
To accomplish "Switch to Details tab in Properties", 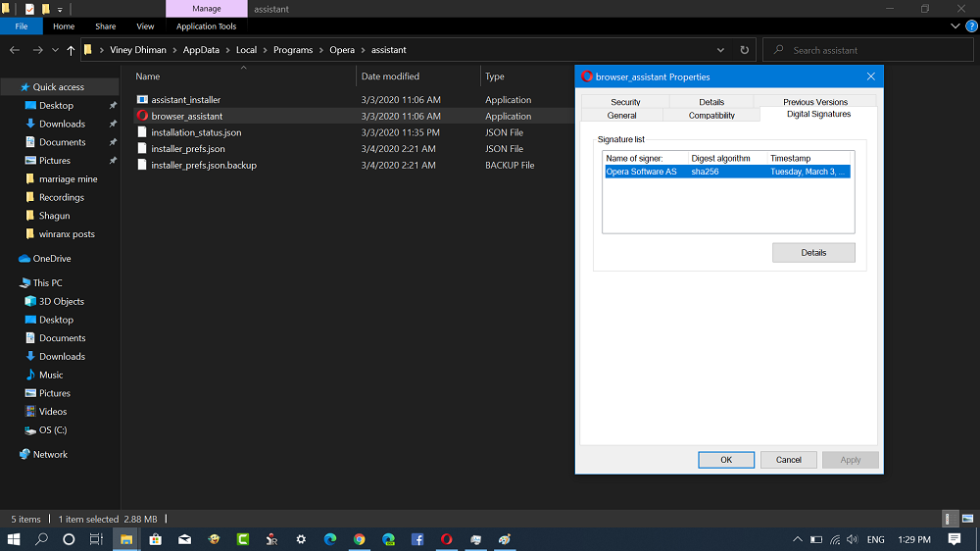I will [x=711, y=102].
